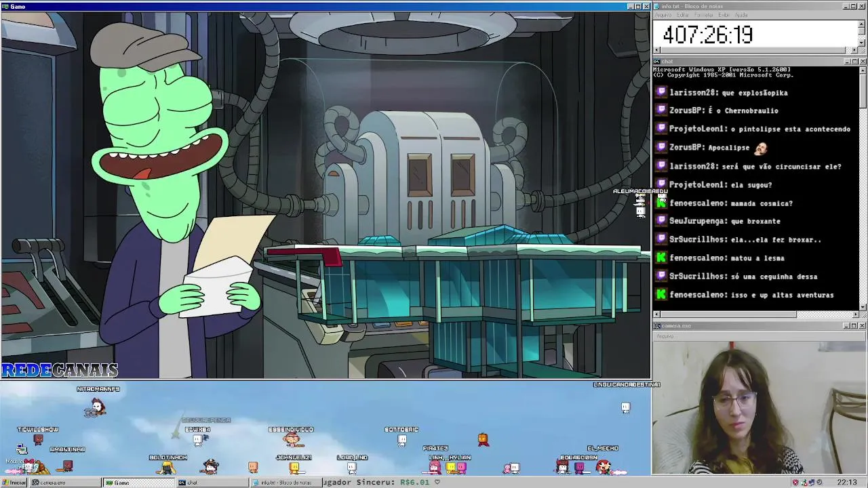
Task: Click the Kick badge beside fenoescaleno matou a lesma
Action: 661,258
